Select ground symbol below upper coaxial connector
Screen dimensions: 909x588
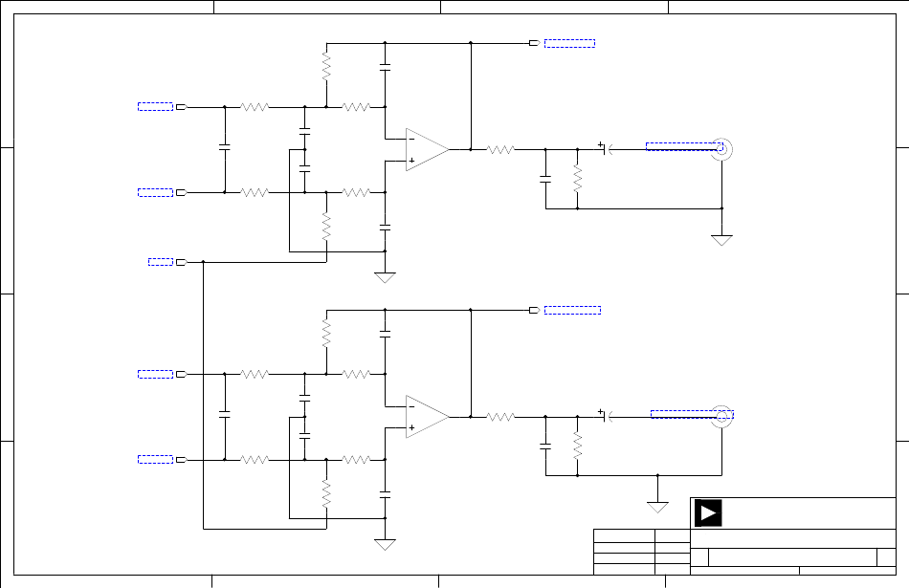click(721, 240)
